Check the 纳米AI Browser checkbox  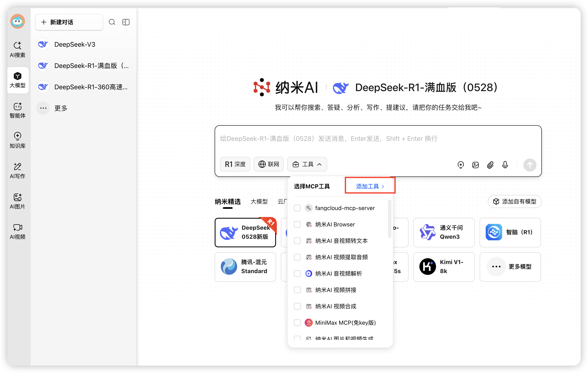(x=297, y=224)
